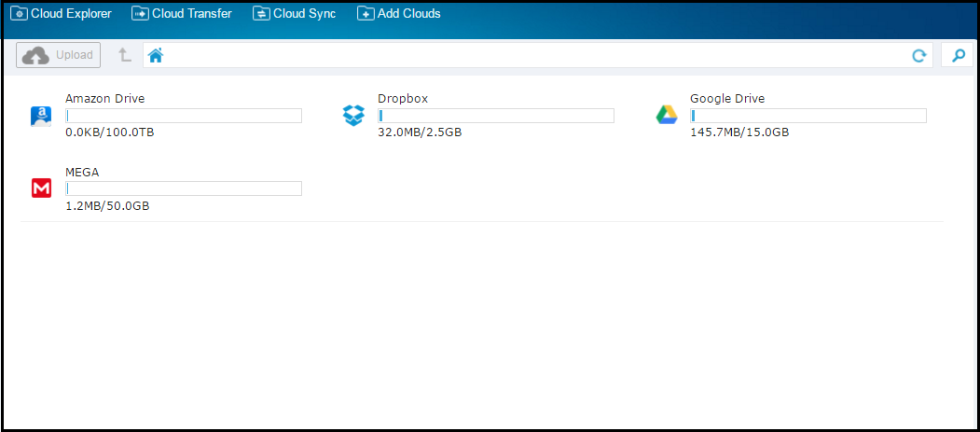The height and width of the screenshot is (432, 980).
Task: Select the Google Drive name label
Action: click(x=727, y=98)
